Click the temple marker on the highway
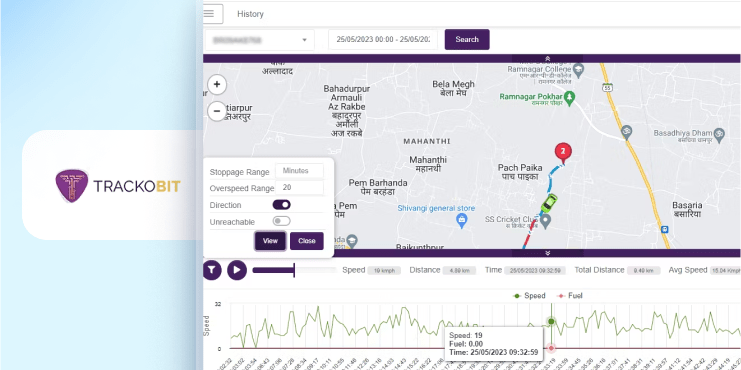The height and width of the screenshot is (370, 741). click(627, 132)
